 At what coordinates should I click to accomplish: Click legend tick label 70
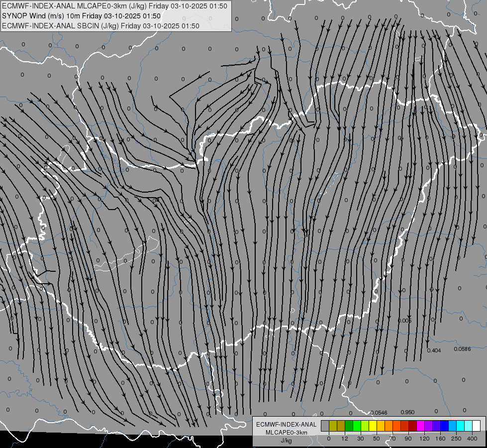[392, 439]
